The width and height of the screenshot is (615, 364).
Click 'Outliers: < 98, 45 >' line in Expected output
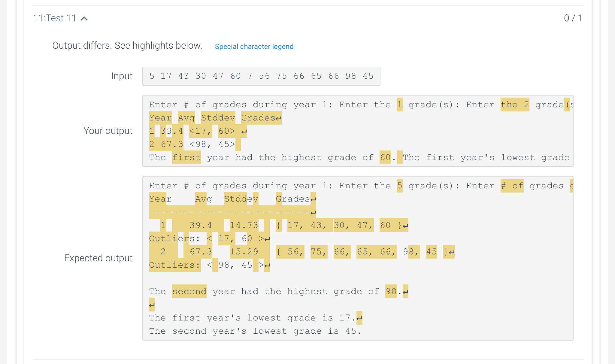pos(210,265)
